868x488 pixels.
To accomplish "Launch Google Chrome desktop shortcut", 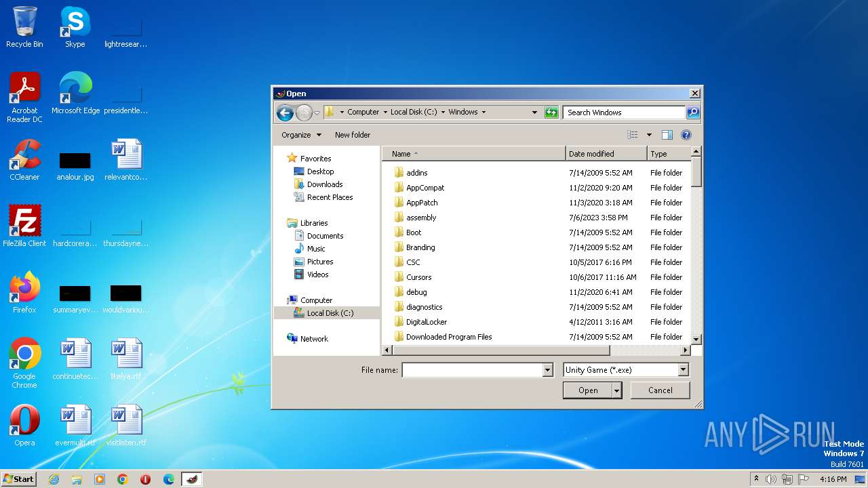I will (24, 363).
